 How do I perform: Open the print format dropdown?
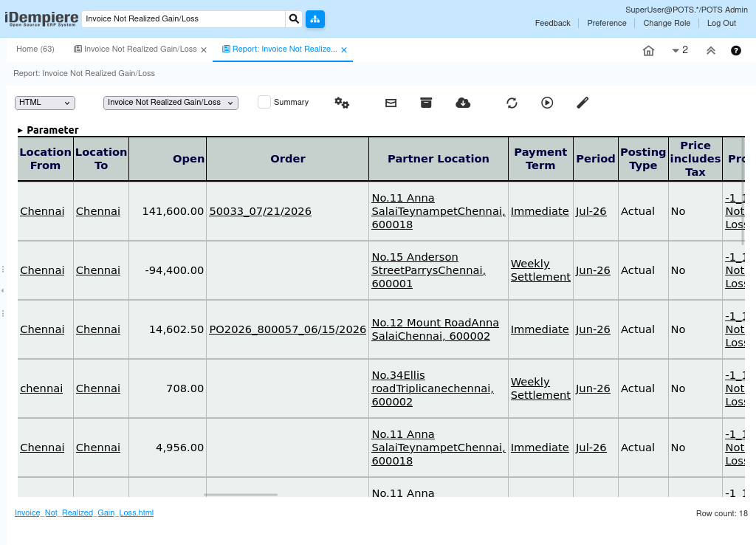pyautogui.click(x=171, y=103)
